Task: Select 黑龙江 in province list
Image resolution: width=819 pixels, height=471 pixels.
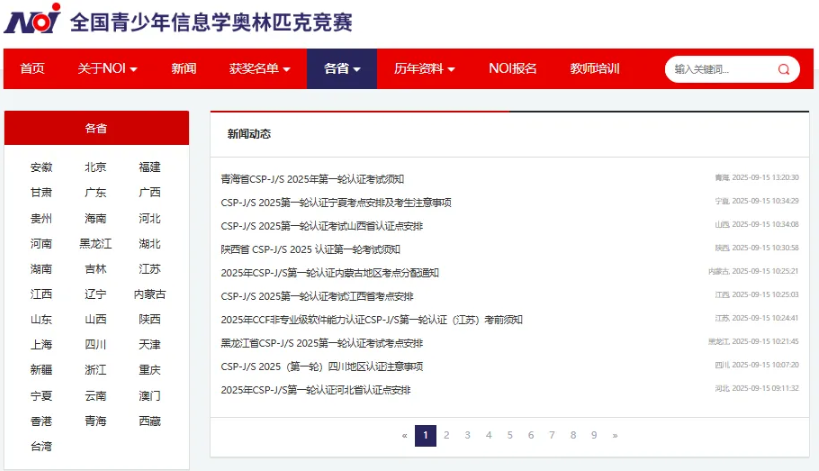Action: (96, 243)
